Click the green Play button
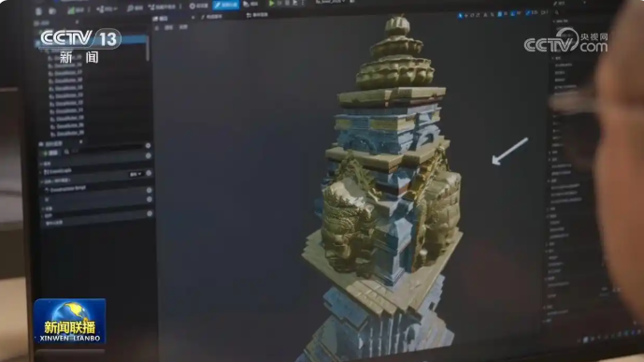Screen dimensions: 644x362 (x=271, y=4)
